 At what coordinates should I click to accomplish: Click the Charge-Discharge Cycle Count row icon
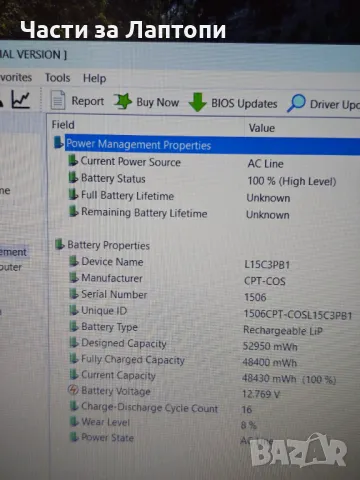(x=74, y=406)
